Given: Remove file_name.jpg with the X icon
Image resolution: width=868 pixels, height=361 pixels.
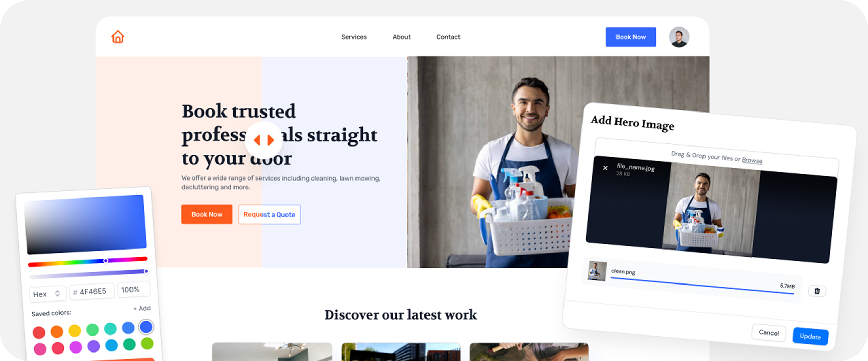Looking at the screenshot, I should 605,168.
